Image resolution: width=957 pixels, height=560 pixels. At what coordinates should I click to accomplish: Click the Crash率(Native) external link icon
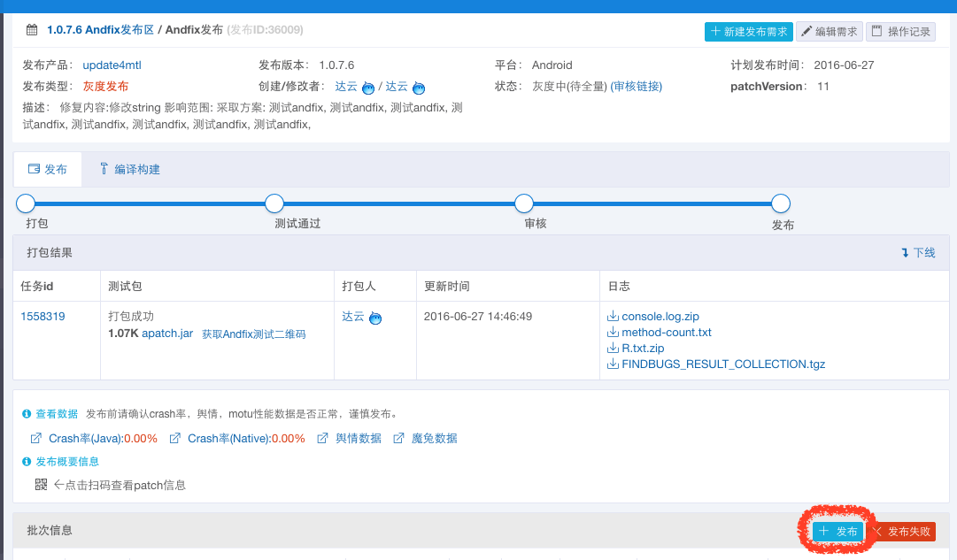(x=175, y=439)
